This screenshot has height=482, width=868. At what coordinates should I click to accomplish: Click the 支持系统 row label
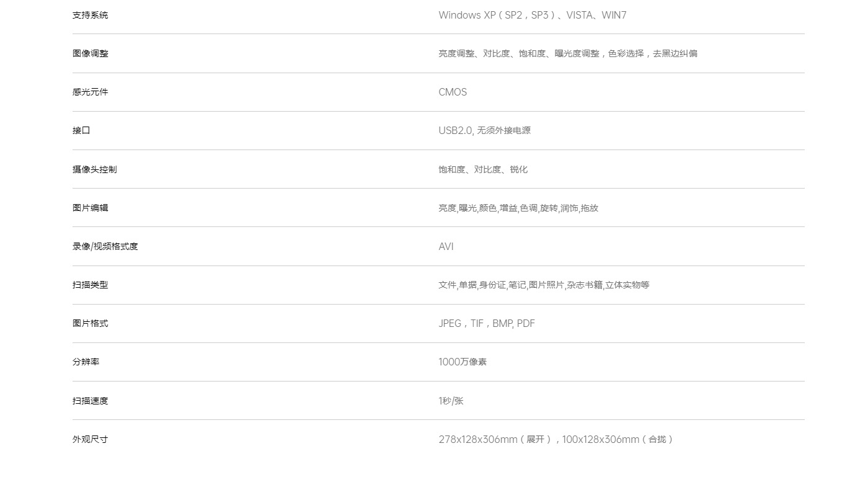click(x=90, y=15)
